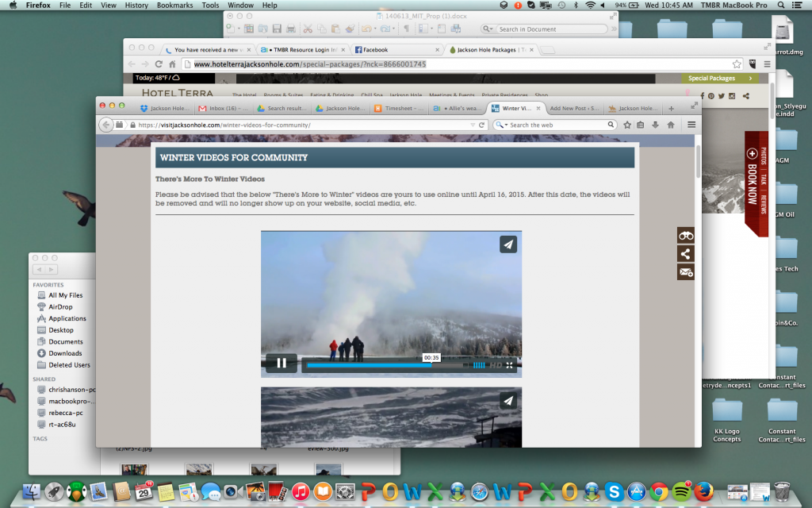
Task: Open Spotify from the Dock
Action: [x=681, y=491]
